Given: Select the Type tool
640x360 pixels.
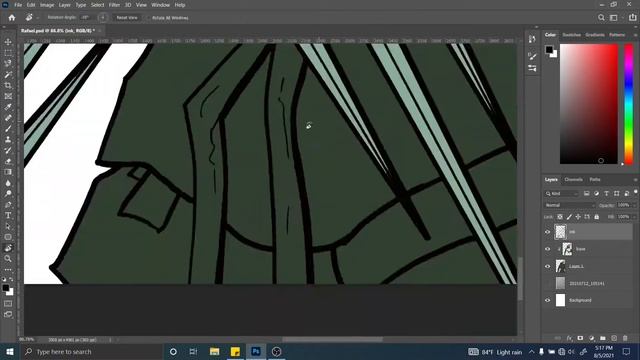Looking at the screenshot, I should 8,215.
